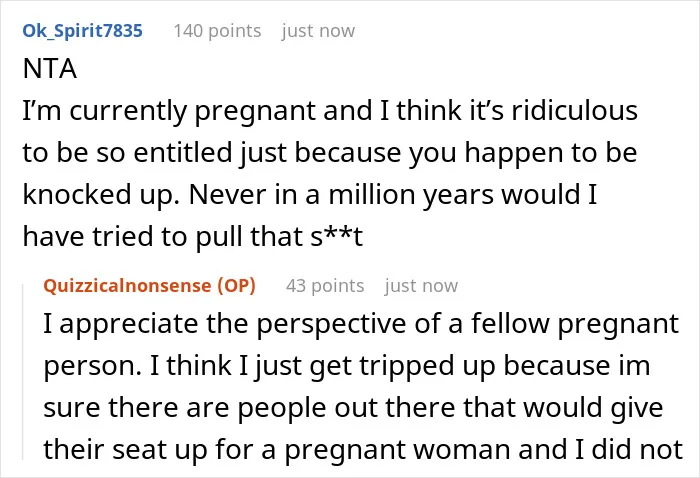Click the line starting 'sure there are people'

[x=353, y=407]
